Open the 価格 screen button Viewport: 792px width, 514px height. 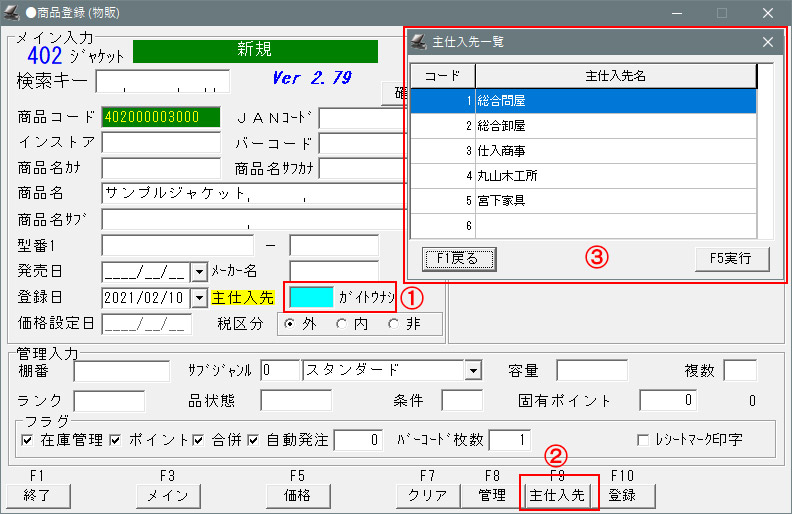(298, 495)
